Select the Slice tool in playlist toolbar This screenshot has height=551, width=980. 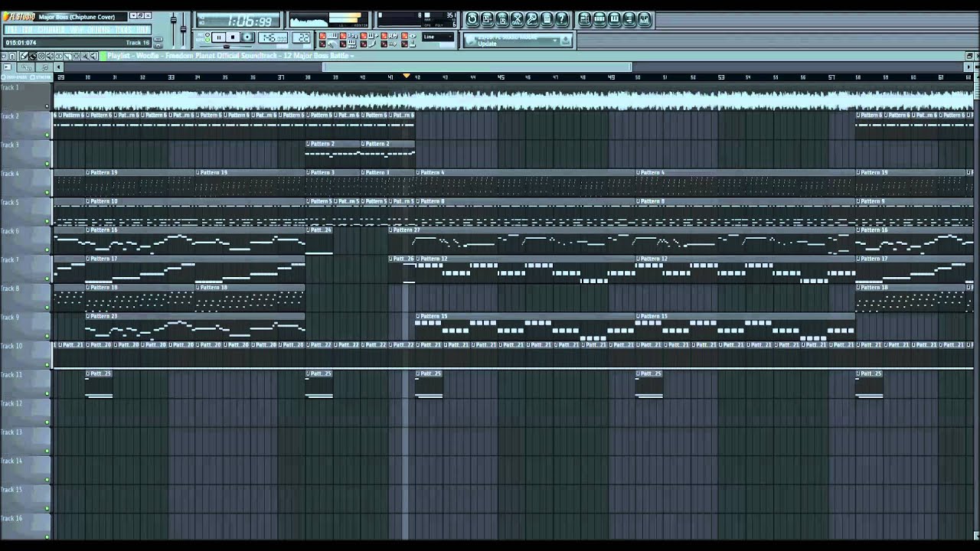(x=68, y=56)
